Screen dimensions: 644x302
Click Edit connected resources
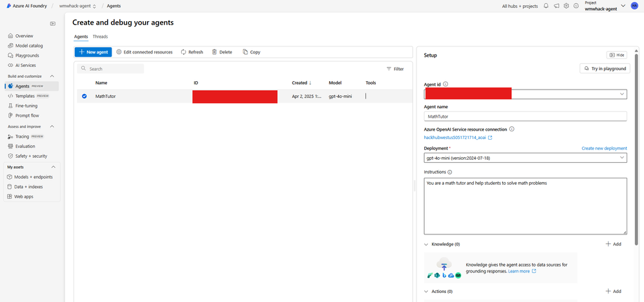144,52
